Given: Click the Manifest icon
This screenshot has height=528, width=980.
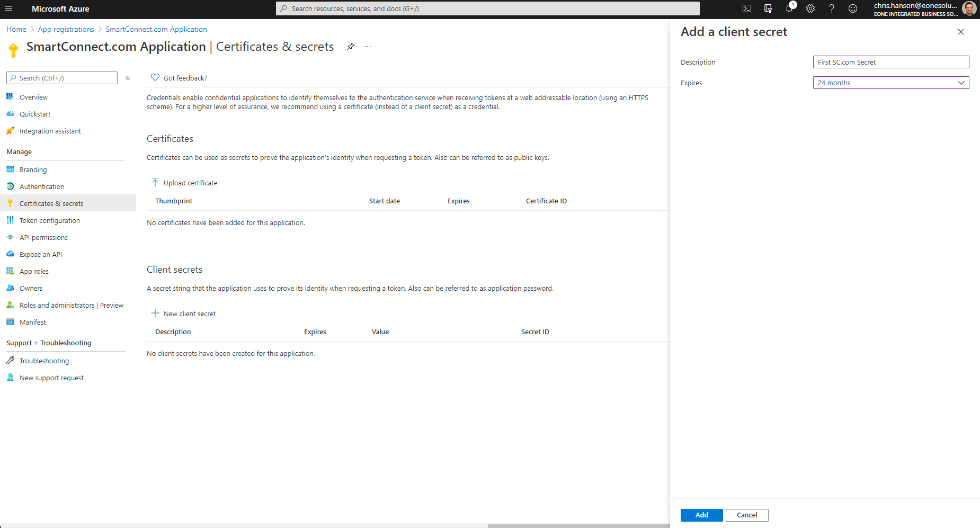Looking at the screenshot, I should coord(10,322).
